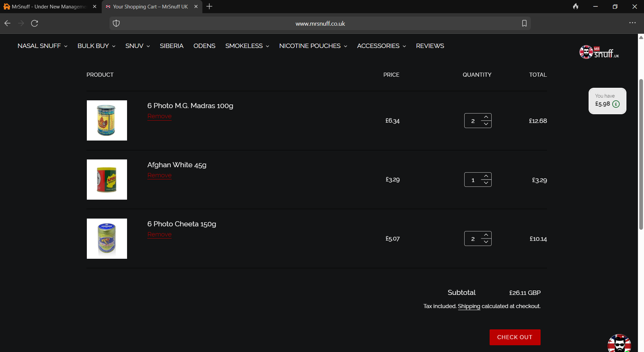This screenshot has height=352, width=644.
Task: Bookmark this page
Action: pos(524,23)
